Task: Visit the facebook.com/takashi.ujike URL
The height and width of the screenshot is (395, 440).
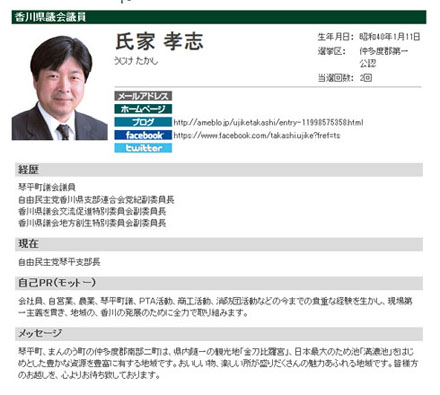Action: click(x=257, y=135)
